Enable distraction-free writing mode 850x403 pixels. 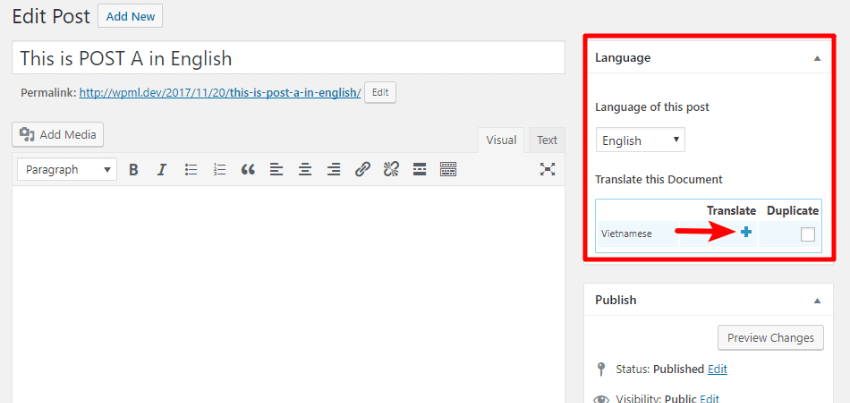point(548,170)
